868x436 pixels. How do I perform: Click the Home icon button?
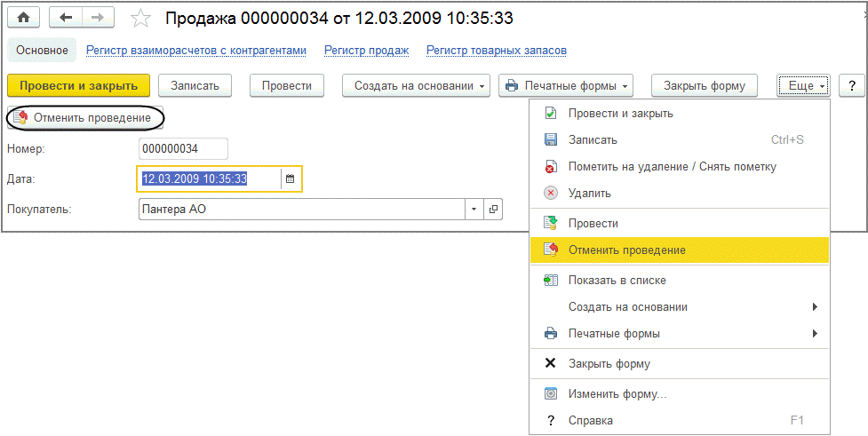[25, 19]
